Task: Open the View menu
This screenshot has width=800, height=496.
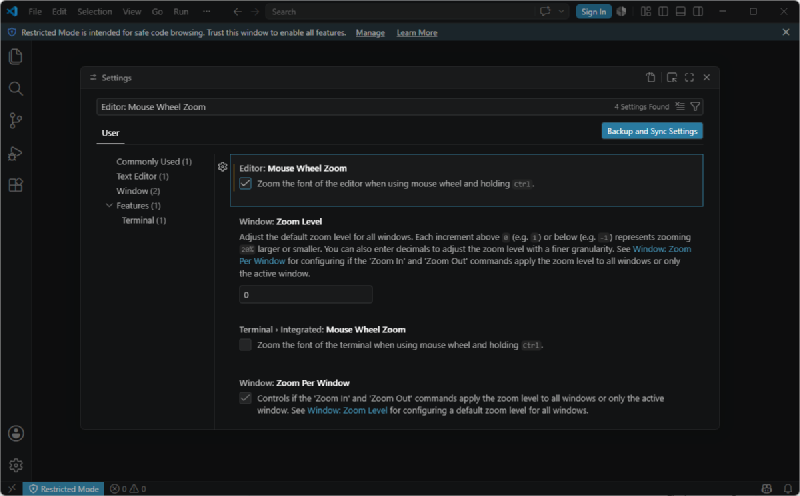Action: pos(132,11)
